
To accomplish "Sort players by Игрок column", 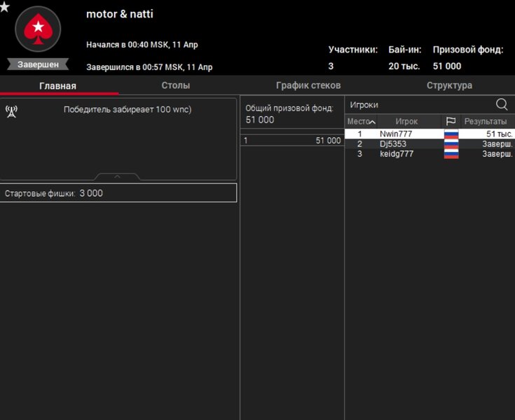I will point(406,121).
